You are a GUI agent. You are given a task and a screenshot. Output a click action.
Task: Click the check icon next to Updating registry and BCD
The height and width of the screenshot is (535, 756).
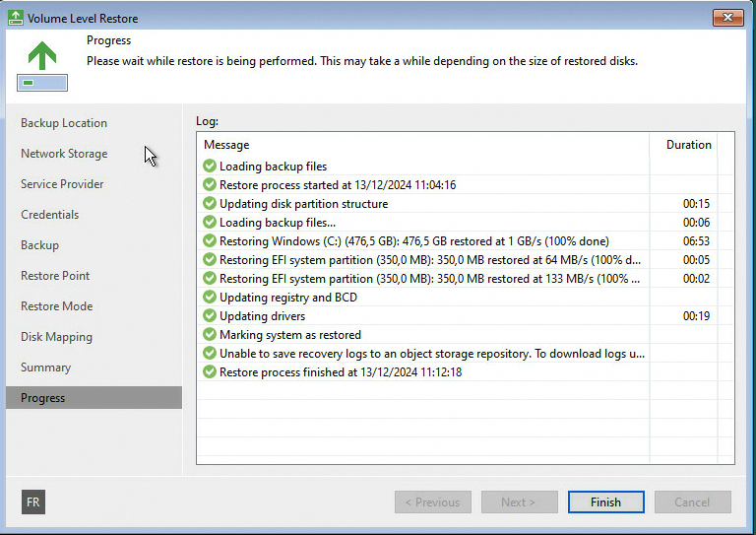(210, 298)
